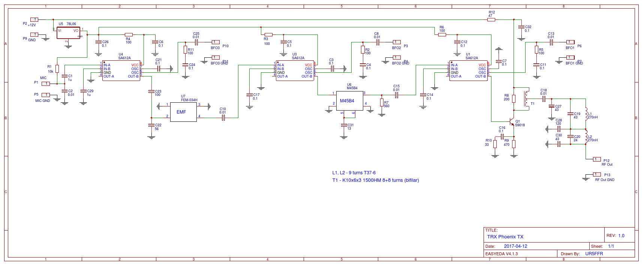Image resolution: width=644 pixels, height=265 pixels.
Task: Click the EMF filter block U7
Action: (183, 112)
